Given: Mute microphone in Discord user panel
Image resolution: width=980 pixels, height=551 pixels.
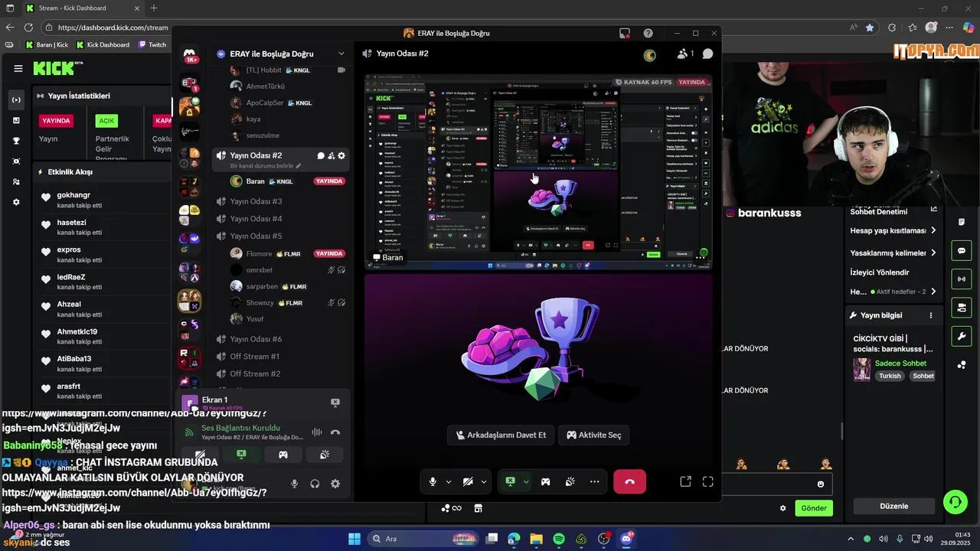Looking at the screenshot, I should coord(294,484).
